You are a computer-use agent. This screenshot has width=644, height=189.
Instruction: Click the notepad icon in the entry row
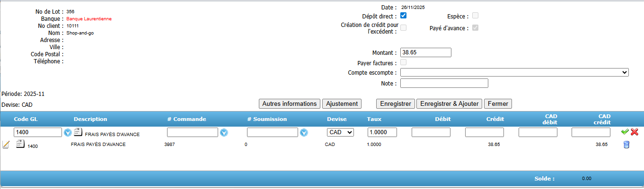78,132
